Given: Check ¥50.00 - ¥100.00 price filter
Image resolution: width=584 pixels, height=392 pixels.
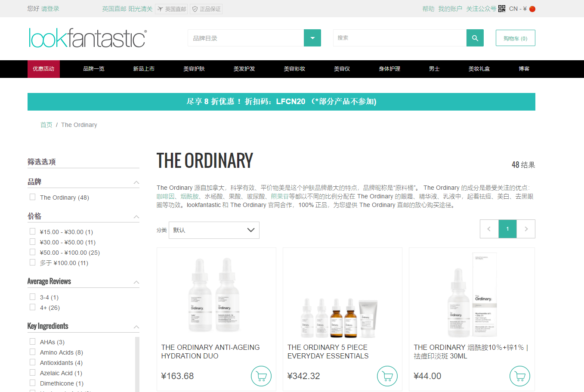Looking at the screenshot, I should [x=32, y=252].
